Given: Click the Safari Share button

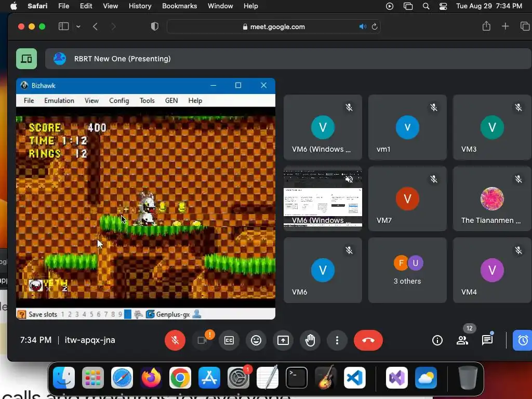Looking at the screenshot, I should click(x=486, y=26).
